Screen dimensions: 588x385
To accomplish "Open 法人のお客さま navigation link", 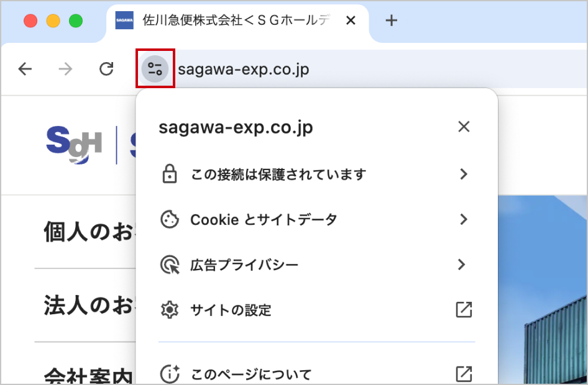I will 89,305.
